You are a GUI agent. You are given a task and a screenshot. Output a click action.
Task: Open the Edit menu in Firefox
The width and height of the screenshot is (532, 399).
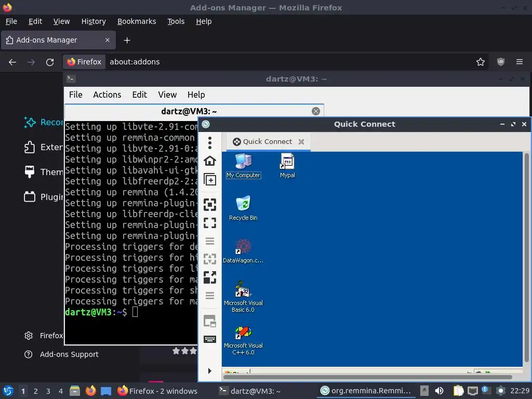(35, 21)
